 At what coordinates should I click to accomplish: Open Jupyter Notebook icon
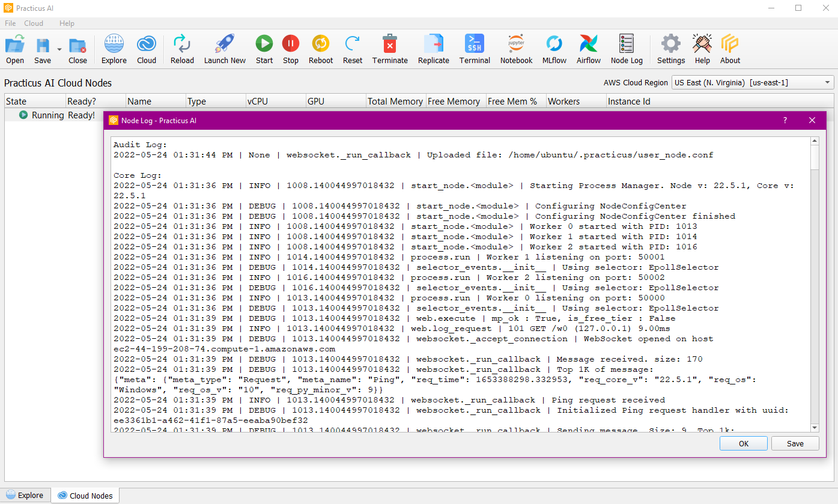coord(517,49)
